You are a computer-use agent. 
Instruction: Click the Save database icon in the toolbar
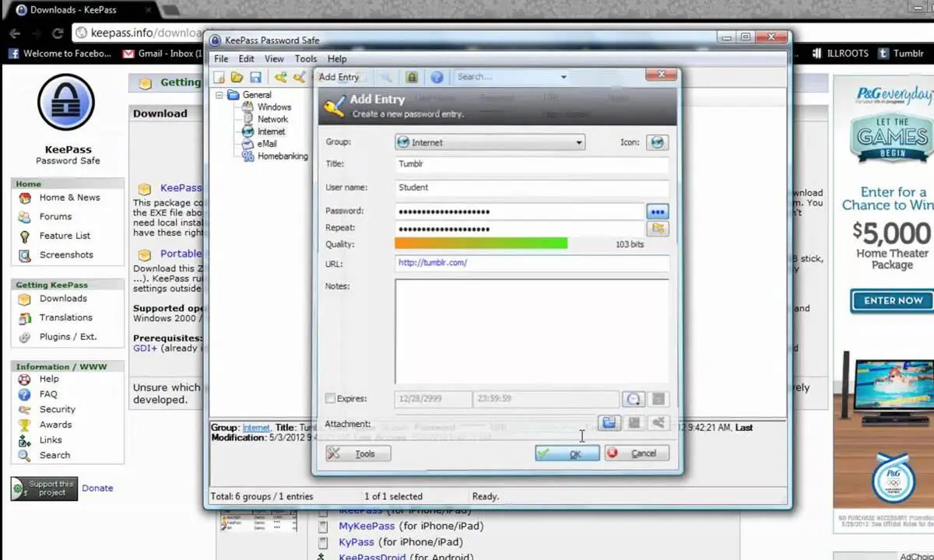(255, 77)
